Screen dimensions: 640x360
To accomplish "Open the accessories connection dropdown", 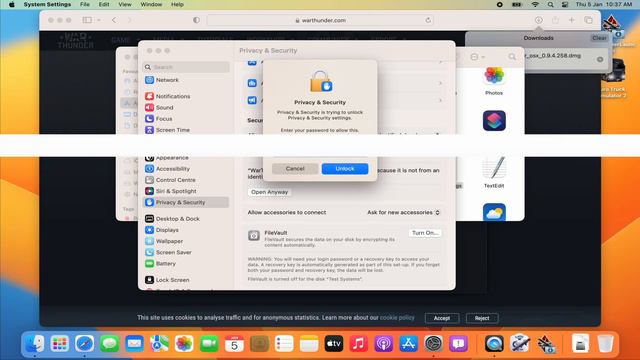I will pyautogui.click(x=403, y=212).
